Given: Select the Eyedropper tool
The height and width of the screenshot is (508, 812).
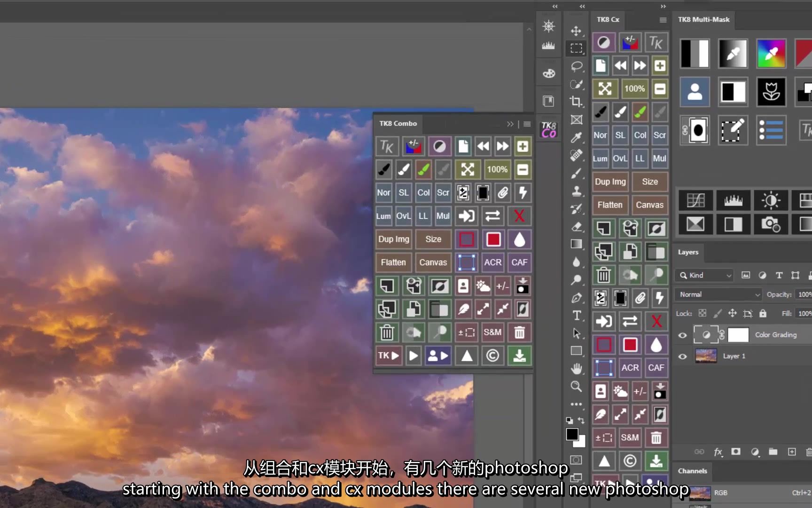Looking at the screenshot, I should click(576, 137).
